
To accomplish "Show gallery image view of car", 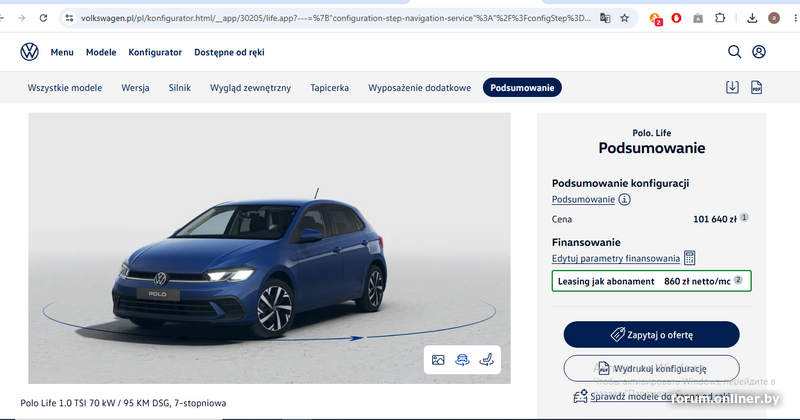I will click(438, 360).
